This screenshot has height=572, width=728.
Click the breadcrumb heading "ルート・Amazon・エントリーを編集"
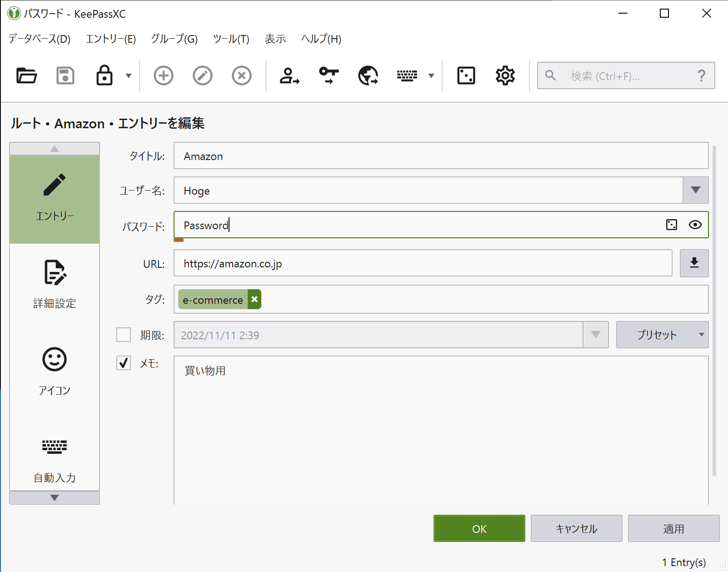(x=108, y=123)
